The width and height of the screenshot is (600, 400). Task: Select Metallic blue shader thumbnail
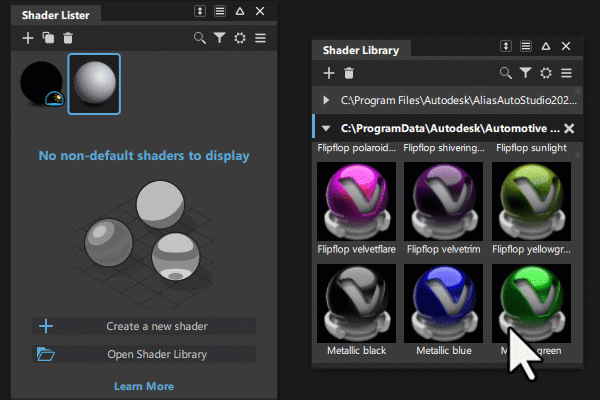pos(443,303)
